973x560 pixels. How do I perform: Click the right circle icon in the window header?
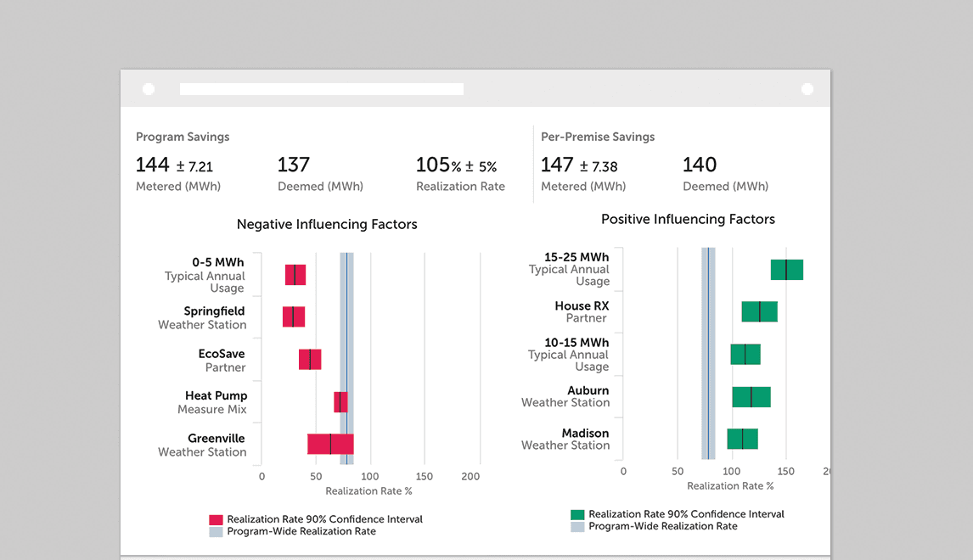tap(807, 89)
